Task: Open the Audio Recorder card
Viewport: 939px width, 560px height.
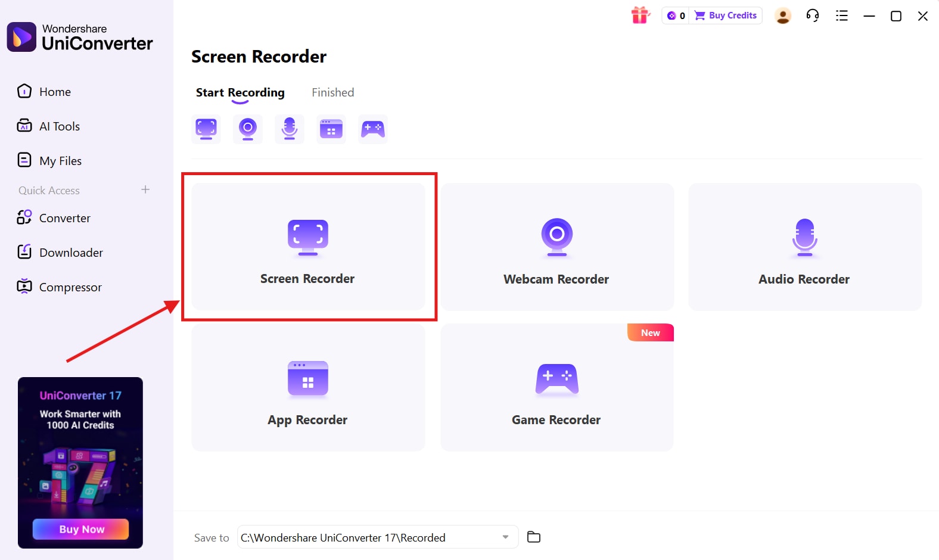Action: point(805,247)
